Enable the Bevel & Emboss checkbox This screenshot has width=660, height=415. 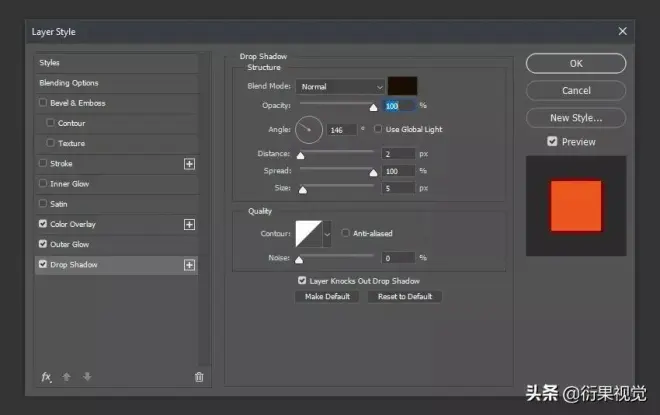[x=43, y=102]
